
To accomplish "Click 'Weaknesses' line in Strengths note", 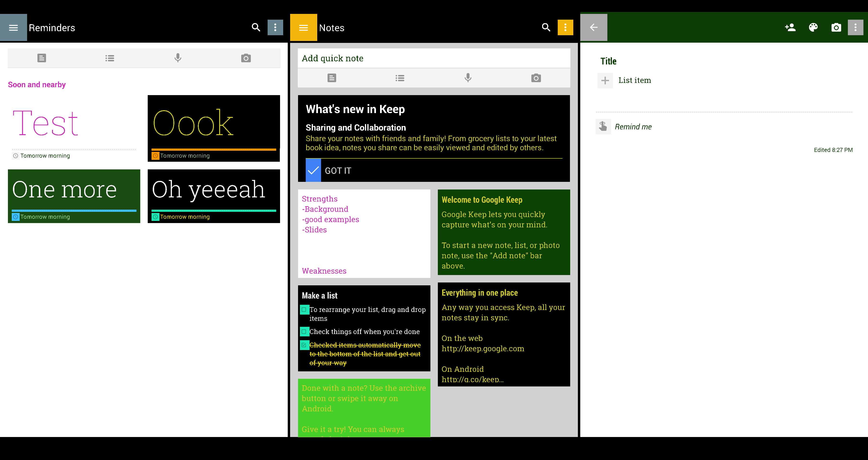I will [324, 271].
